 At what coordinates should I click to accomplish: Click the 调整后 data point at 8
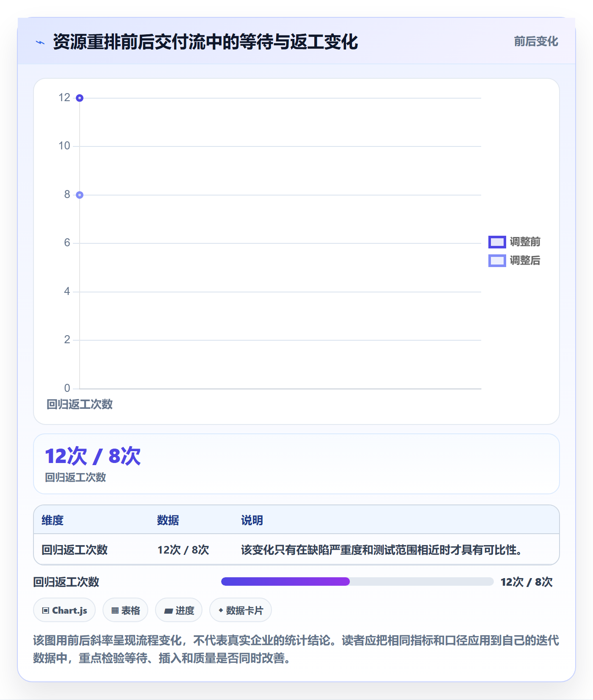point(80,195)
